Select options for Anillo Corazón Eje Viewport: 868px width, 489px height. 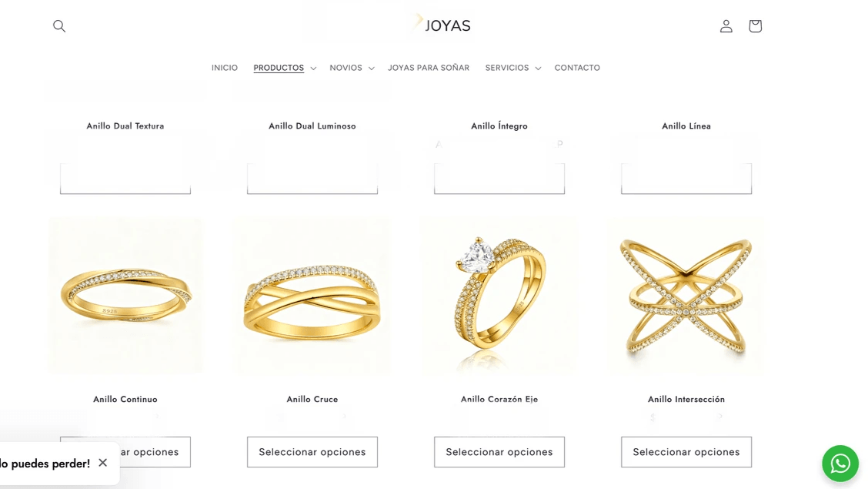click(x=499, y=452)
